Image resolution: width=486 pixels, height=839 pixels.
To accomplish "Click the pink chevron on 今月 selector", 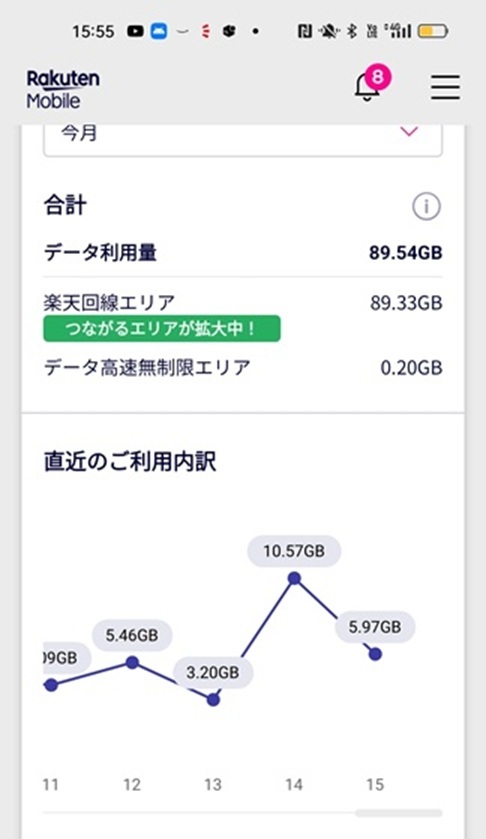I will point(409,131).
